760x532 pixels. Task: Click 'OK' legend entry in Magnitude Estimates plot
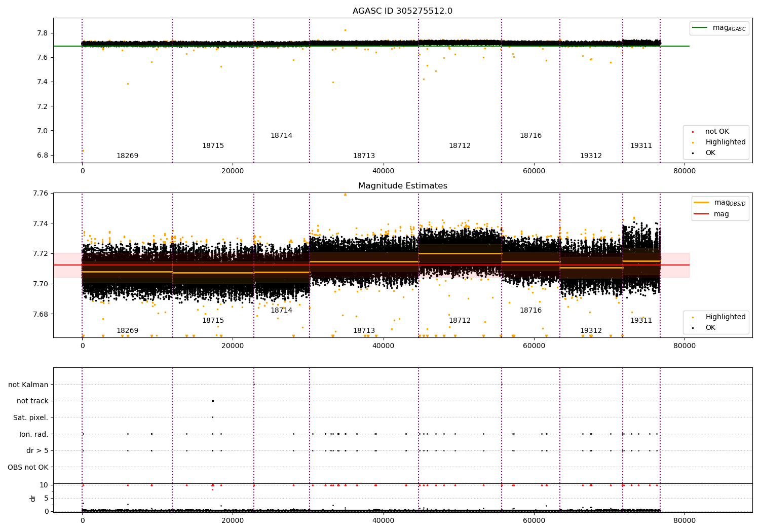(704, 328)
